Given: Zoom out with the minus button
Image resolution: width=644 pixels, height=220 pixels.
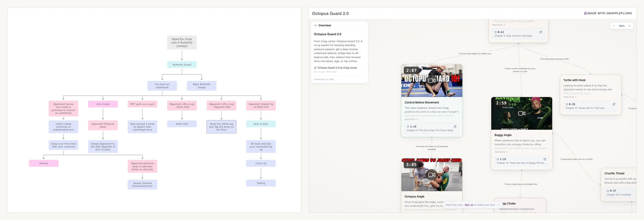Looking at the screenshot, I should [614, 26].
